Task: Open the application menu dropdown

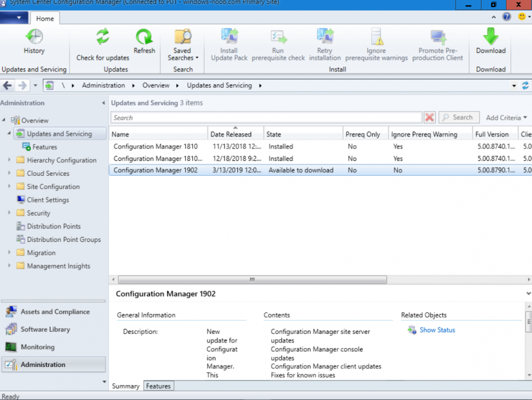Action: coord(14,18)
